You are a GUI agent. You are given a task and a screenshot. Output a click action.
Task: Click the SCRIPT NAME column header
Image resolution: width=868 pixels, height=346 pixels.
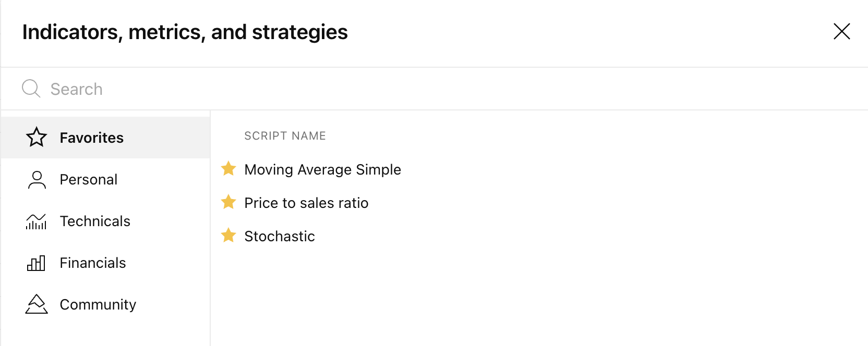[285, 136]
